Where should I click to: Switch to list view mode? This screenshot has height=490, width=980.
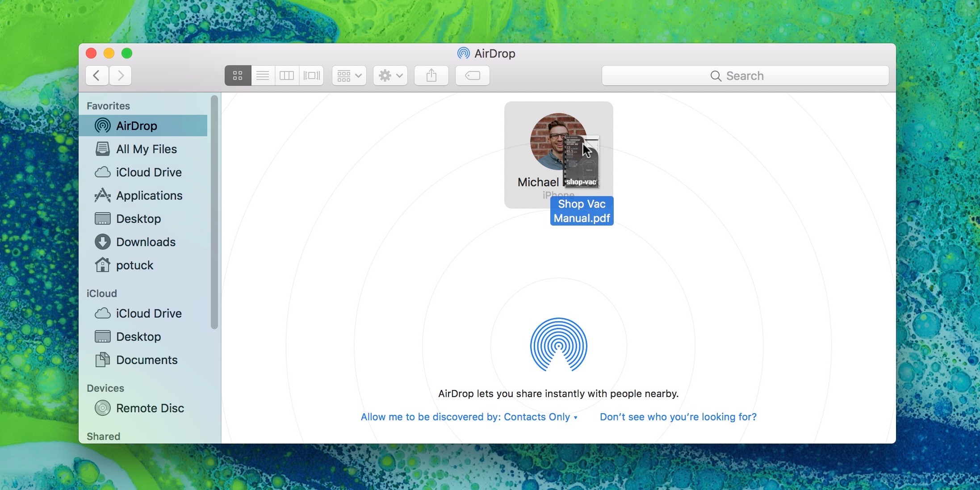(x=263, y=75)
